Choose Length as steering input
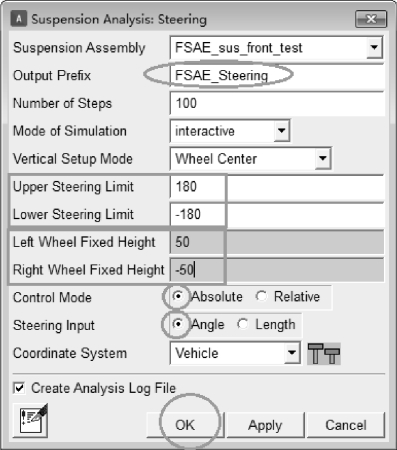Image resolution: width=397 pixels, height=450 pixels. click(x=243, y=324)
